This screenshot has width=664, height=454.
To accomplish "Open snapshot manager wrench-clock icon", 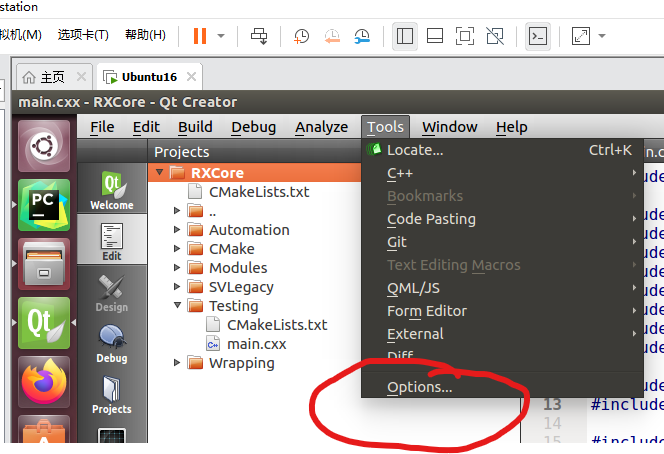I will click(x=362, y=36).
